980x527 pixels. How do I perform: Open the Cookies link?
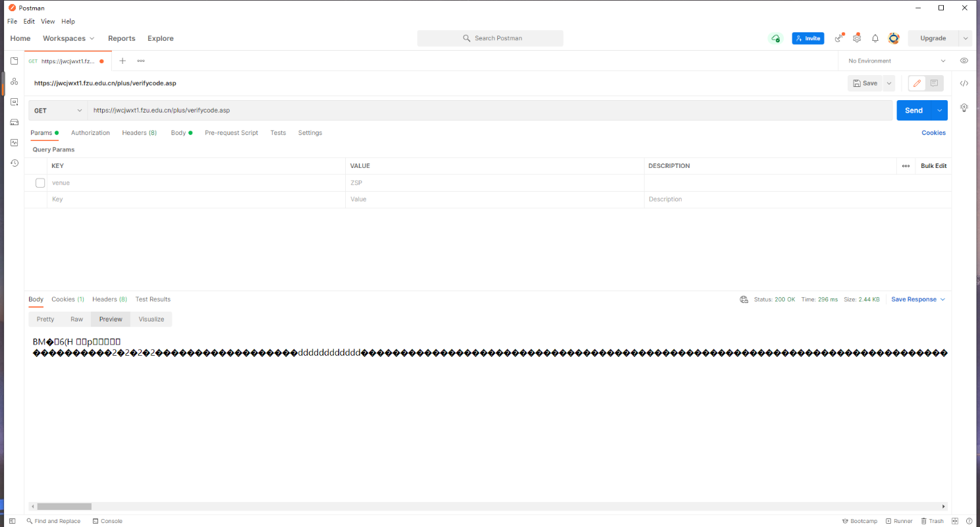coord(933,132)
